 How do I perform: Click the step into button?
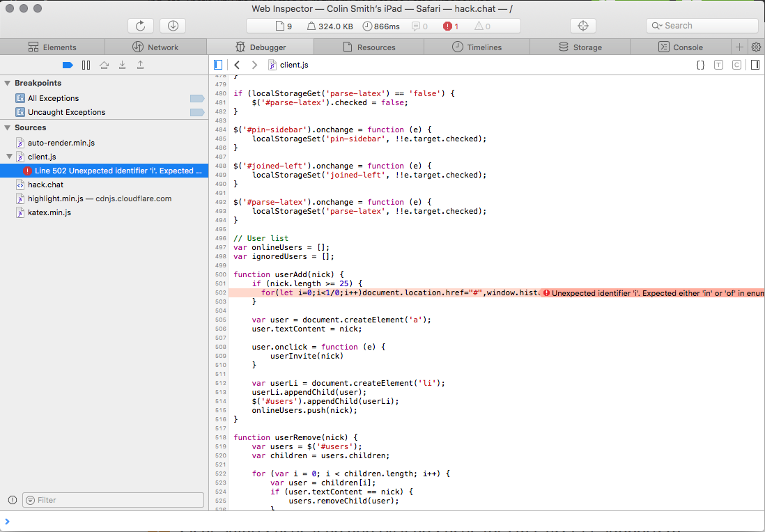[122, 65]
